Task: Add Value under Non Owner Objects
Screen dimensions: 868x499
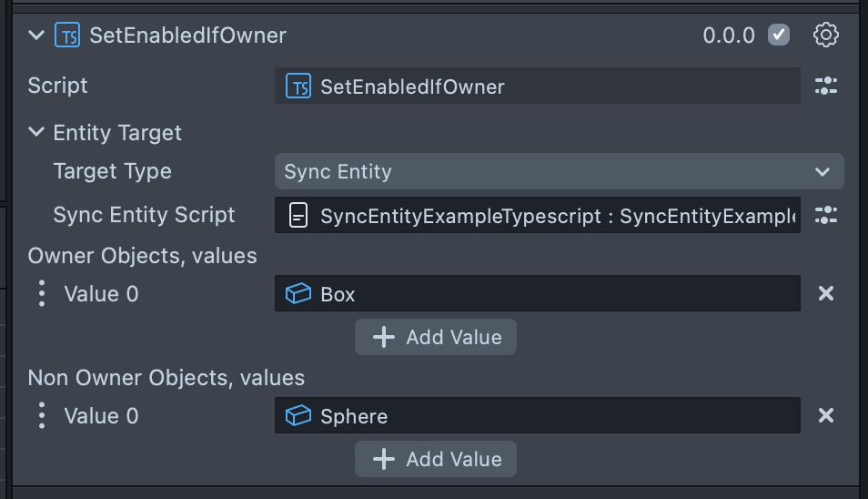Action: click(x=436, y=459)
